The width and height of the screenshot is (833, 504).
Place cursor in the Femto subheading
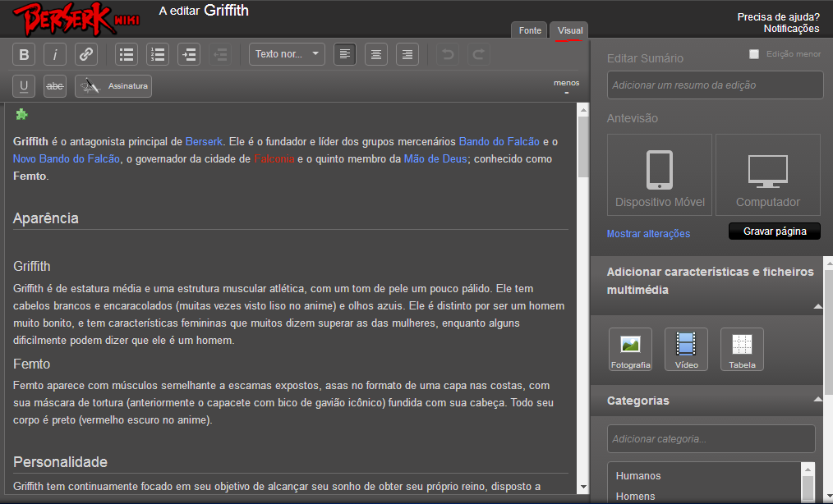click(x=32, y=364)
